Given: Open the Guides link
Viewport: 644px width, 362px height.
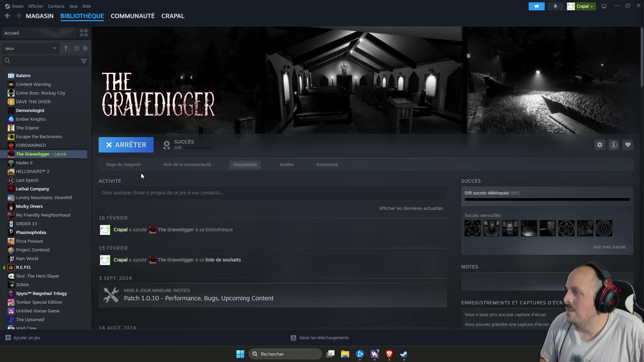Looking at the screenshot, I should (286, 164).
